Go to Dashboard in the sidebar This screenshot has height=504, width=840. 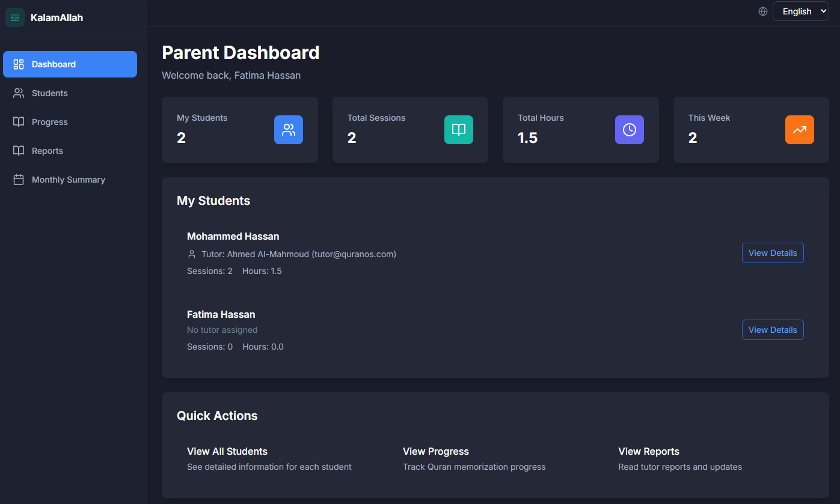tap(70, 64)
